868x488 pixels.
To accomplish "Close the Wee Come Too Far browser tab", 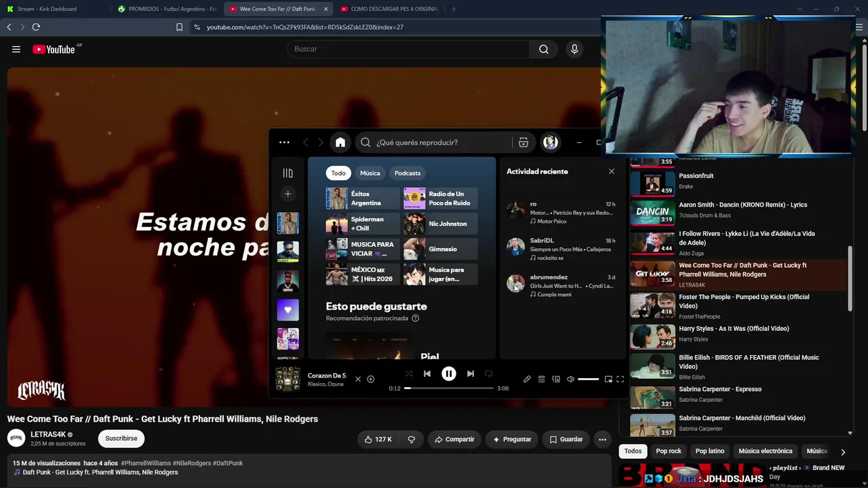I will pos(325,9).
